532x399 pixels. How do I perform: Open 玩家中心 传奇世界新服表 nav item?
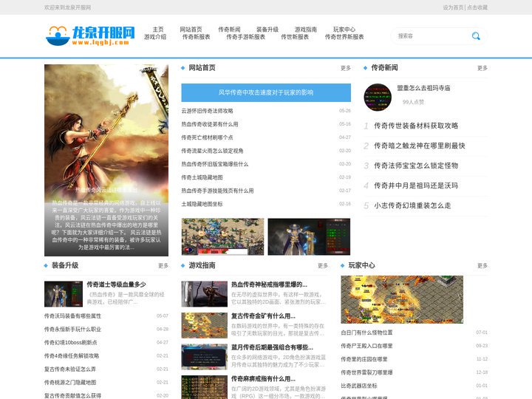344,33
